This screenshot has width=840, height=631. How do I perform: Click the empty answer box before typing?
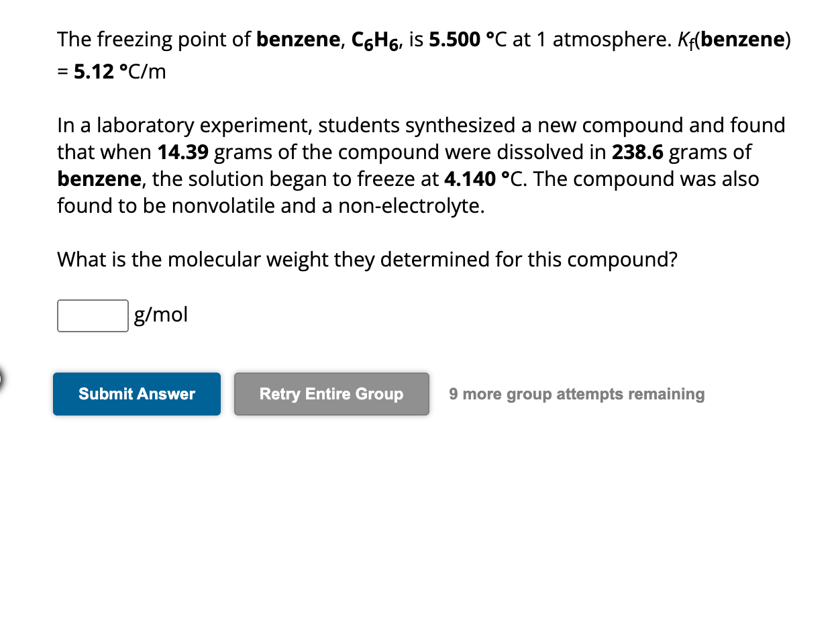(92, 315)
